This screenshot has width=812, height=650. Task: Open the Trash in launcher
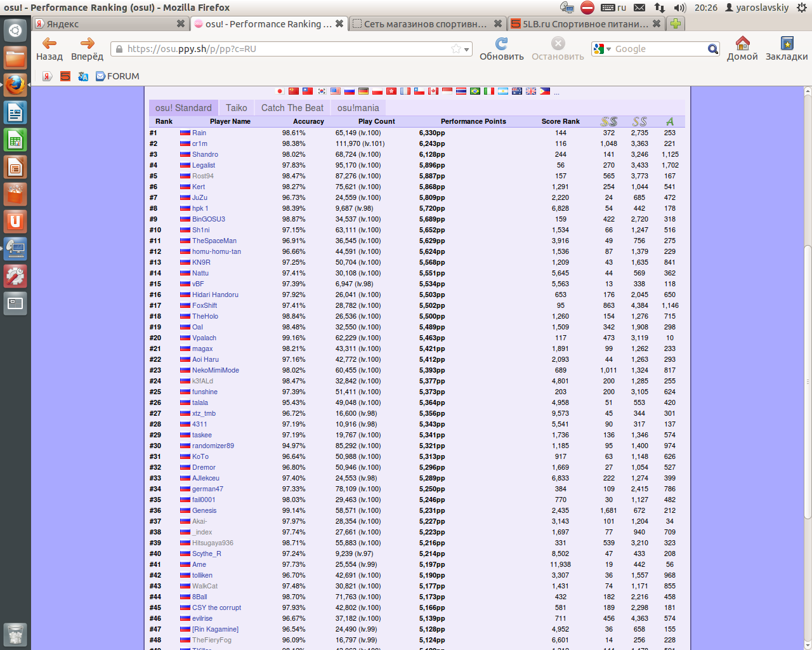click(15, 634)
